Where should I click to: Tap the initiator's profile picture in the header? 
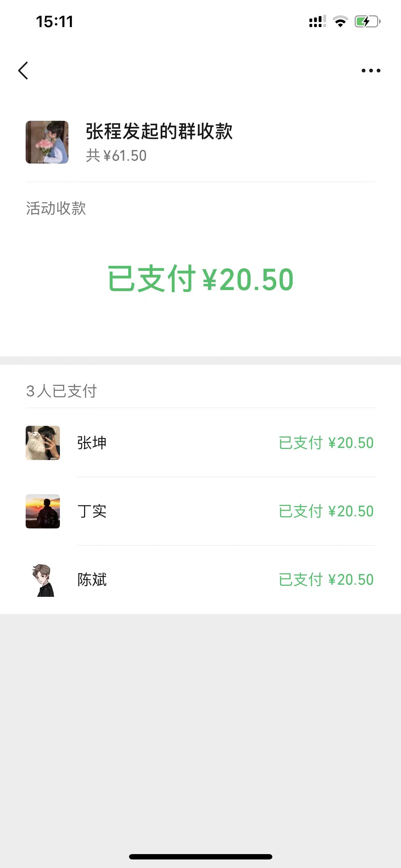(x=47, y=142)
